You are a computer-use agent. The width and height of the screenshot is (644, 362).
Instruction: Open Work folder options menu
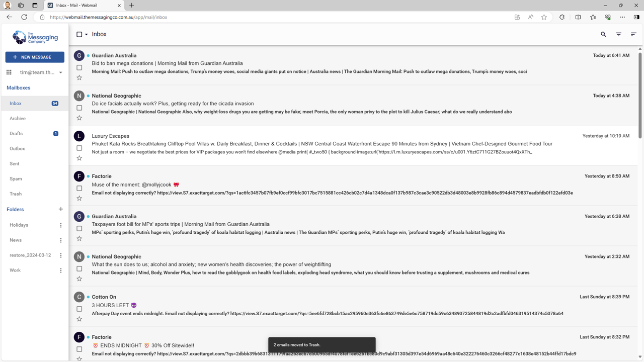click(x=61, y=270)
